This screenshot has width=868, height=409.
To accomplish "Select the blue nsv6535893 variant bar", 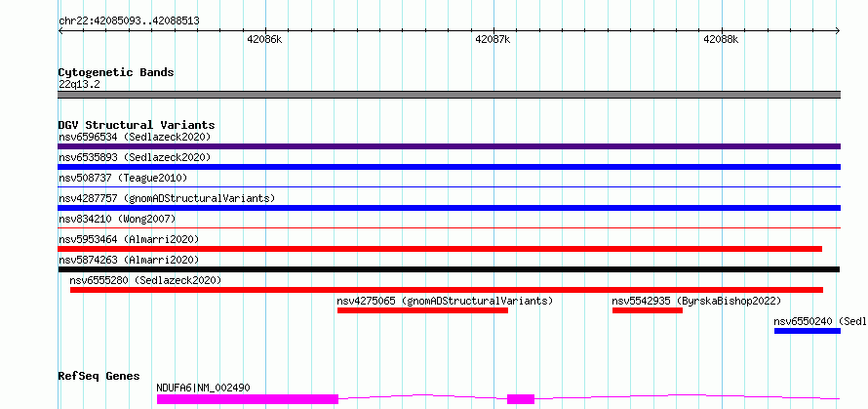I will [x=449, y=167].
